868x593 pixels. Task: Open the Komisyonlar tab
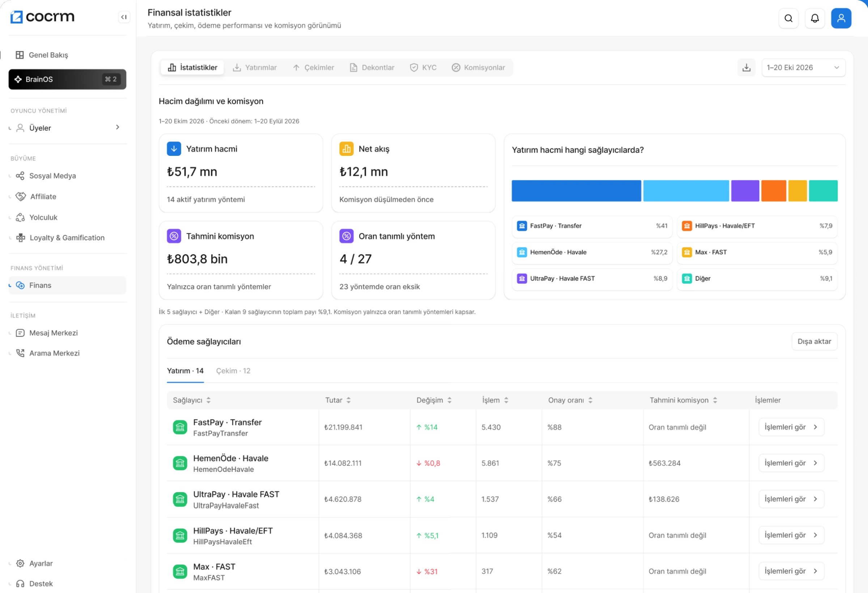(x=478, y=68)
